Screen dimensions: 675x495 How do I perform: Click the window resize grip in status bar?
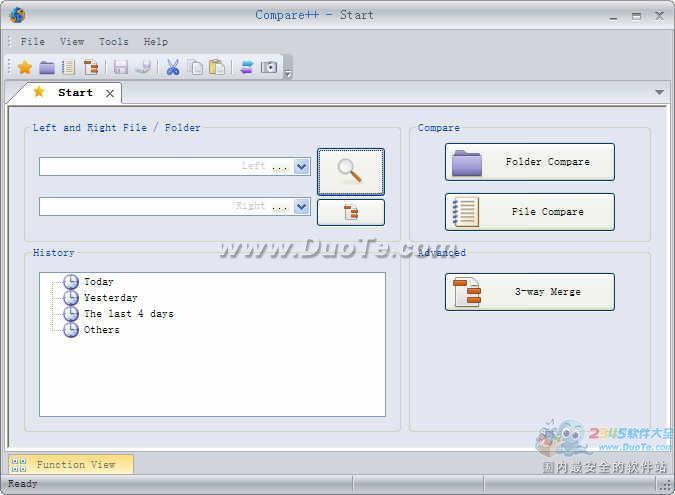pyautogui.click(x=666, y=486)
